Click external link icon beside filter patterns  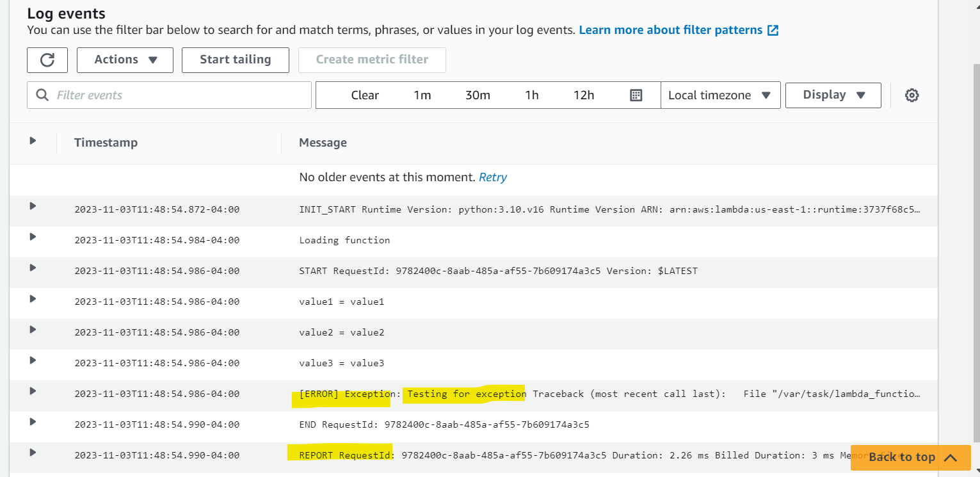[x=773, y=30]
